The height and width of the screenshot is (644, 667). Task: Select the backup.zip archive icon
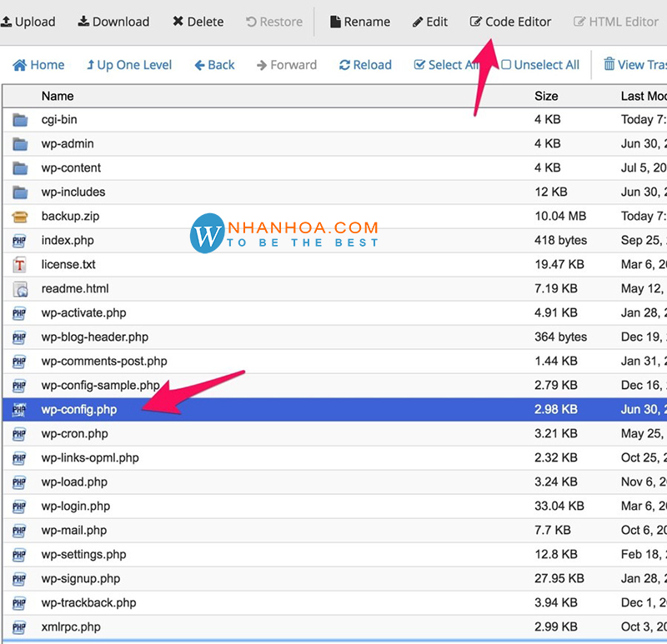pyautogui.click(x=20, y=217)
